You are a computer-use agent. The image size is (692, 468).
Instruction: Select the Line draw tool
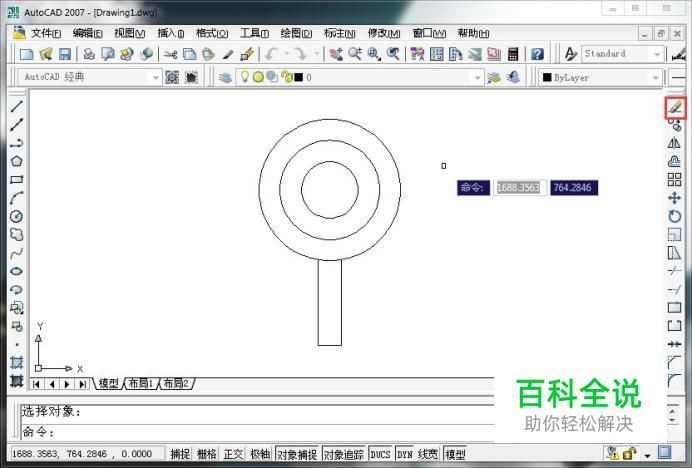[17, 106]
